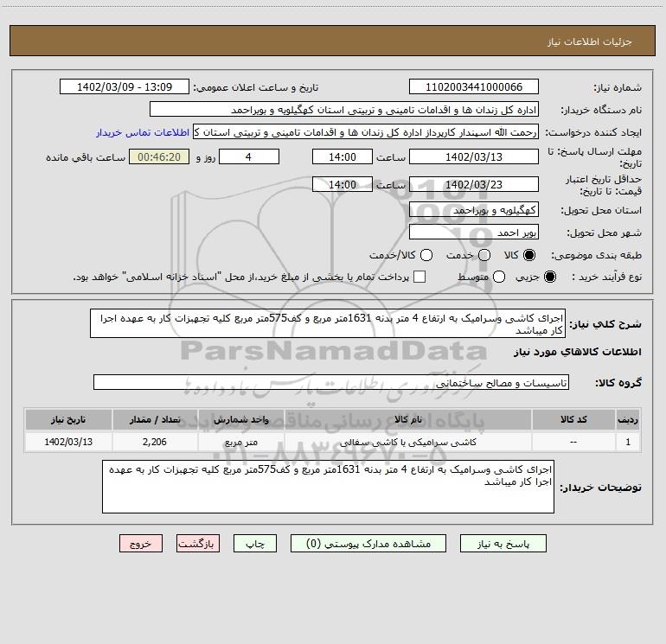The image size is (666, 644).
Task: Click the price validity time 14:00 field
Action: [343, 184]
